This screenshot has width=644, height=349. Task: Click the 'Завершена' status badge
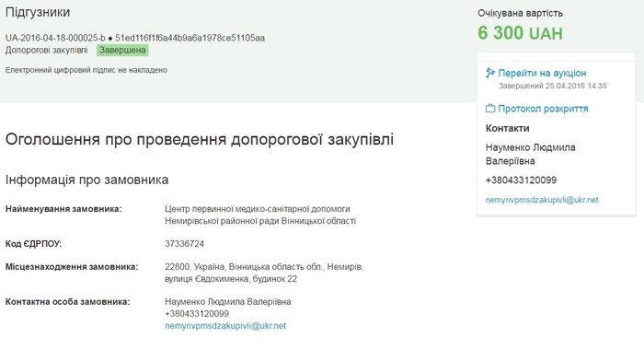(122, 50)
